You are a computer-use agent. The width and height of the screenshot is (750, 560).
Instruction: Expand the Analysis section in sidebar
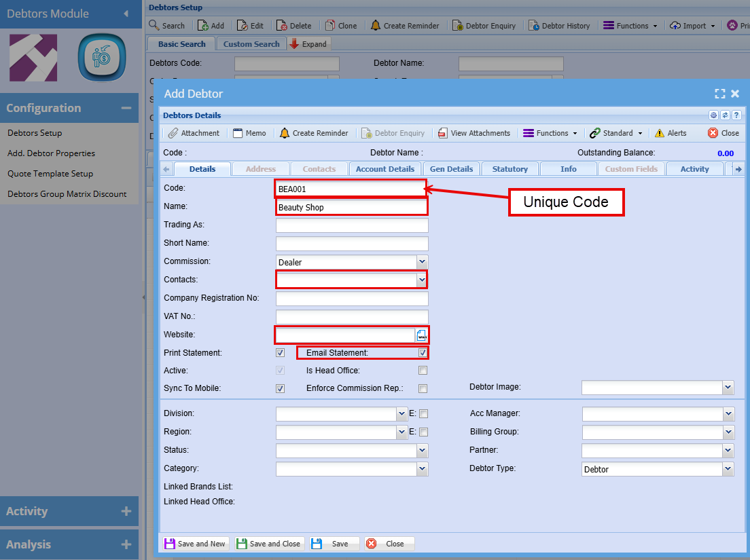pos(126,544)
